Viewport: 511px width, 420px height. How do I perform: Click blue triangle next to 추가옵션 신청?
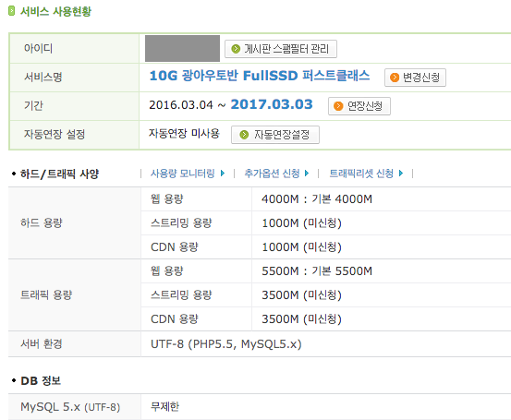pos(307,174)
